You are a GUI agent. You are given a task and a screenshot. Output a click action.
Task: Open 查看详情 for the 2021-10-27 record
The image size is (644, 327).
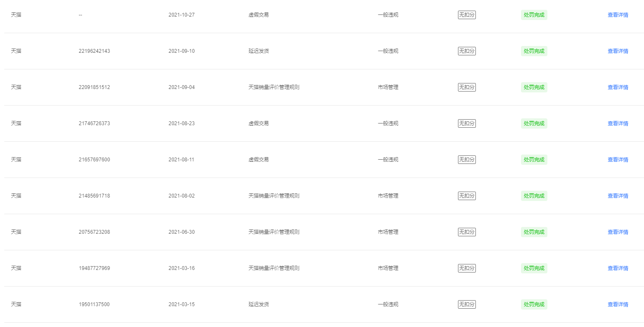pyautogui.click(x=618, y=15)
